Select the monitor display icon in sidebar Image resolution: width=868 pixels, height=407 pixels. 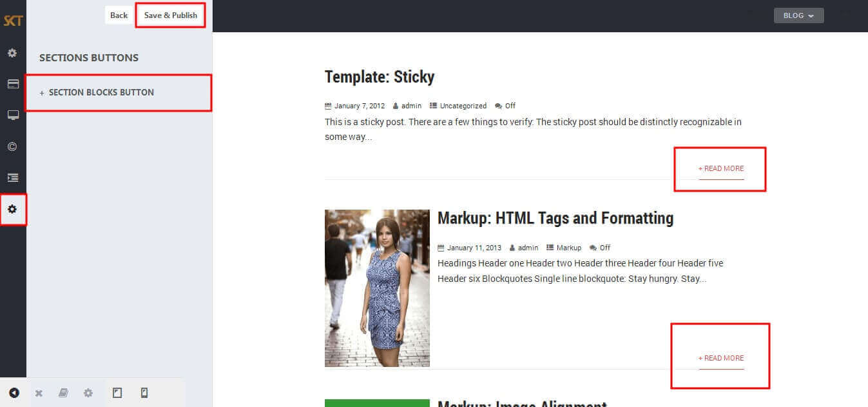pyautogui.click(x=13, y=115)
